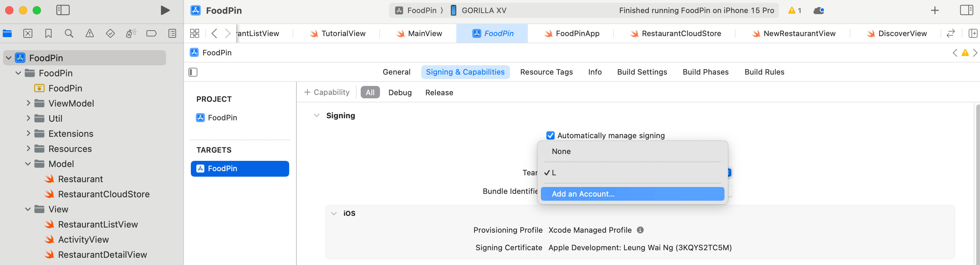980x265 pixels.
Task: Uncheck Automatically manage signing
Action: pos(551,135)
